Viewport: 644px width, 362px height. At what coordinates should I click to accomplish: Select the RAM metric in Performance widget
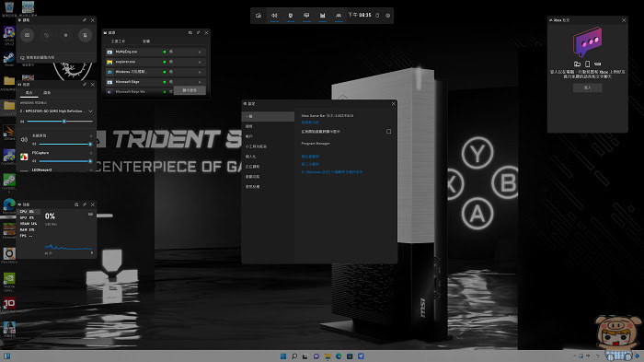[28, 230]
